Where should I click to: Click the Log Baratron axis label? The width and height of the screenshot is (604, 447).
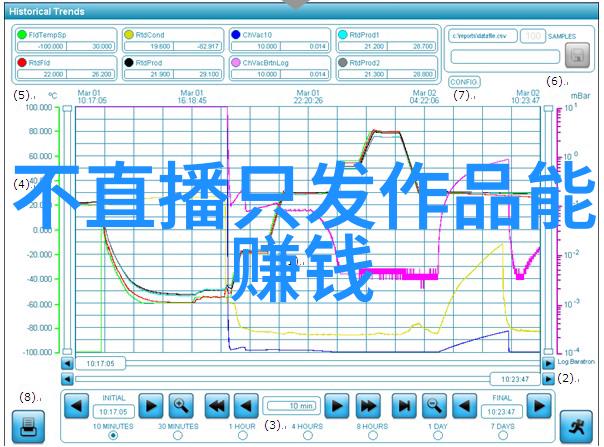coord(575,362)
